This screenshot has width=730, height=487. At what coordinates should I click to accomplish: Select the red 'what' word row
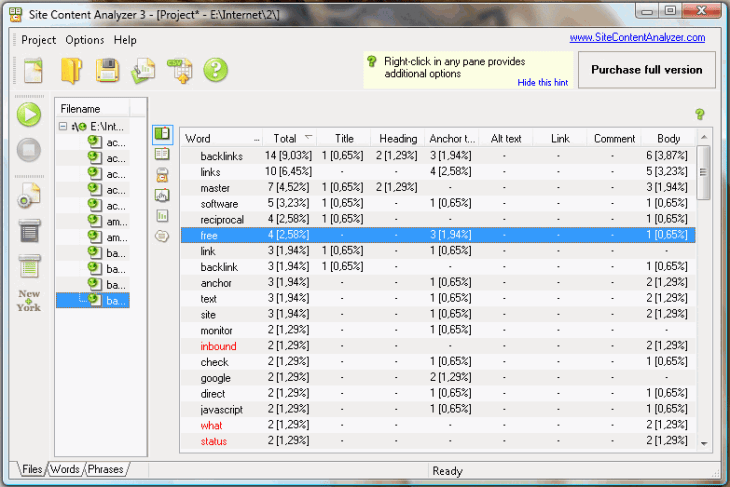pyautogui.click(x=438, y=425)
